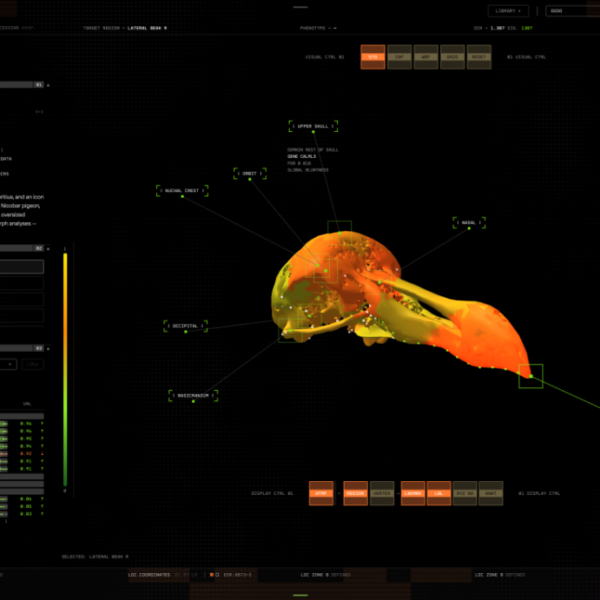
Task: Enable the XYZ AX axes display
Action: pos(465,493)
